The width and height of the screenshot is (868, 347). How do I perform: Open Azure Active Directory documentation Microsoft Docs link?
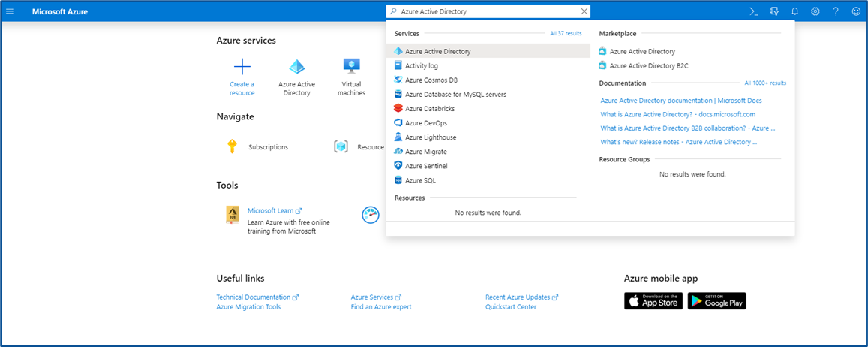coord(681,101)
